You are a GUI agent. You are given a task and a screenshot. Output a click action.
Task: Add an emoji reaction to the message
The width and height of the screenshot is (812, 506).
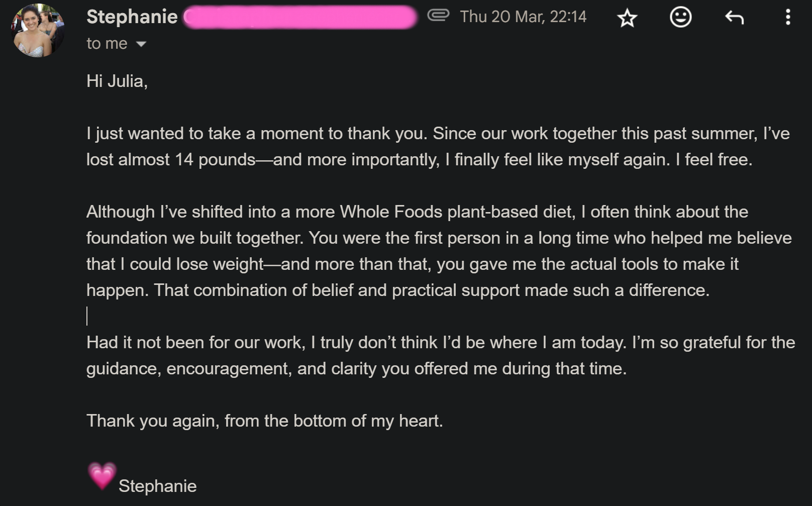(681, 17)
